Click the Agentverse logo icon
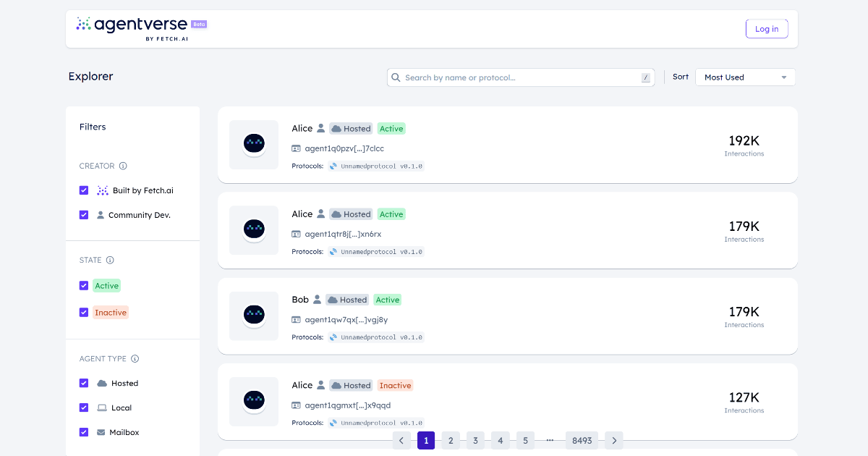This screenshot has height=456, width=868. click(83, 24)
